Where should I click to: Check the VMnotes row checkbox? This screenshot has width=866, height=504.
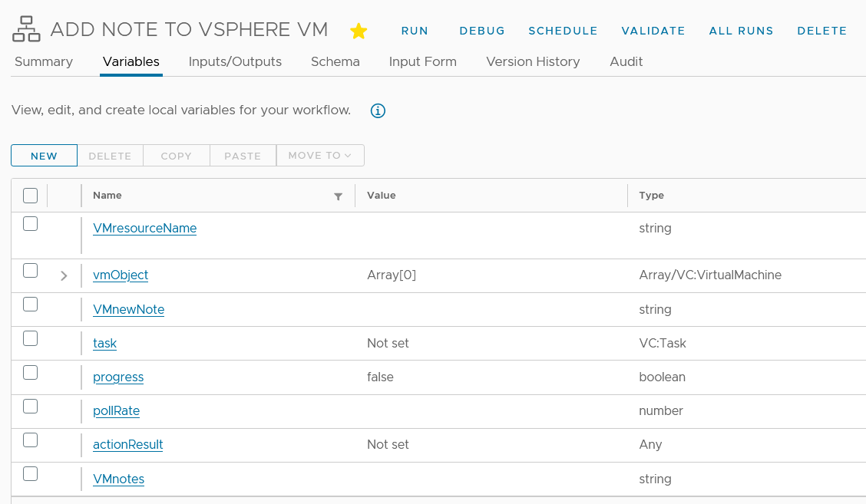point(31,473)
